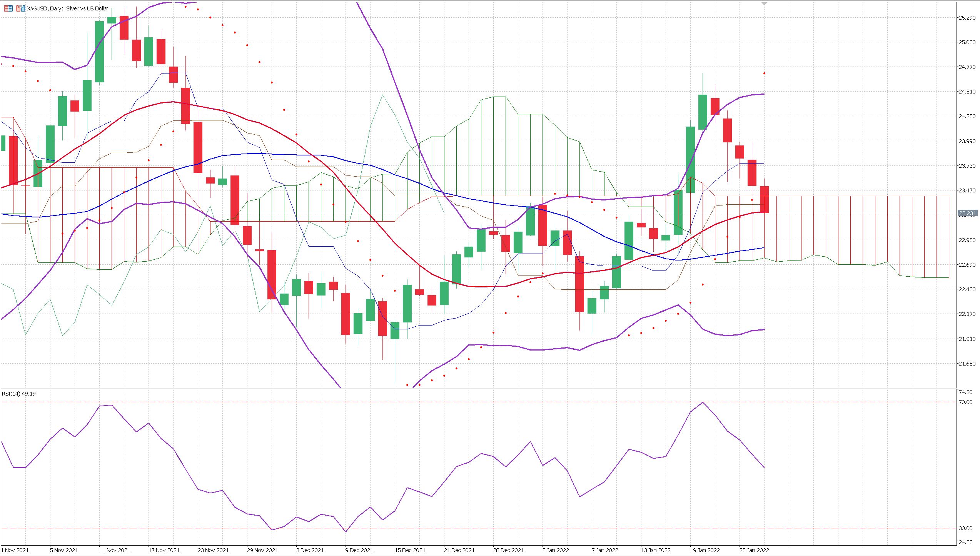Viewport: 980px width, 556px height.
Task: Click the 25.290 price scale label
Action: (x=967, y=18)
